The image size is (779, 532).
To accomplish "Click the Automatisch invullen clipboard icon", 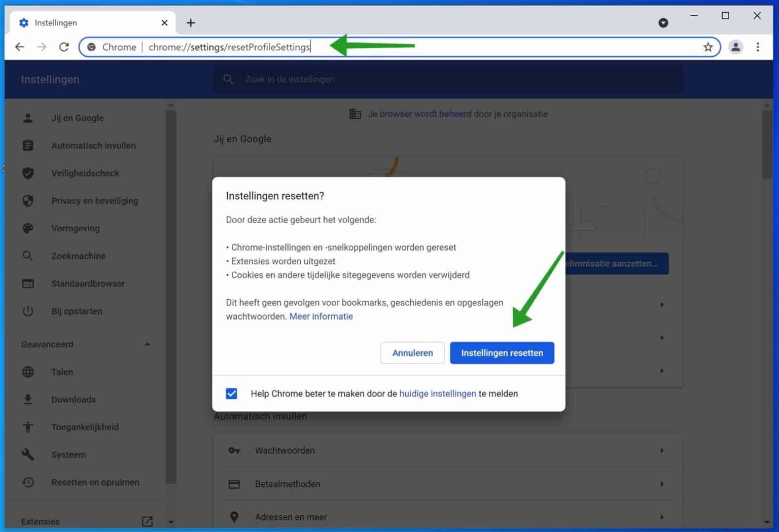I will point(28,146).
